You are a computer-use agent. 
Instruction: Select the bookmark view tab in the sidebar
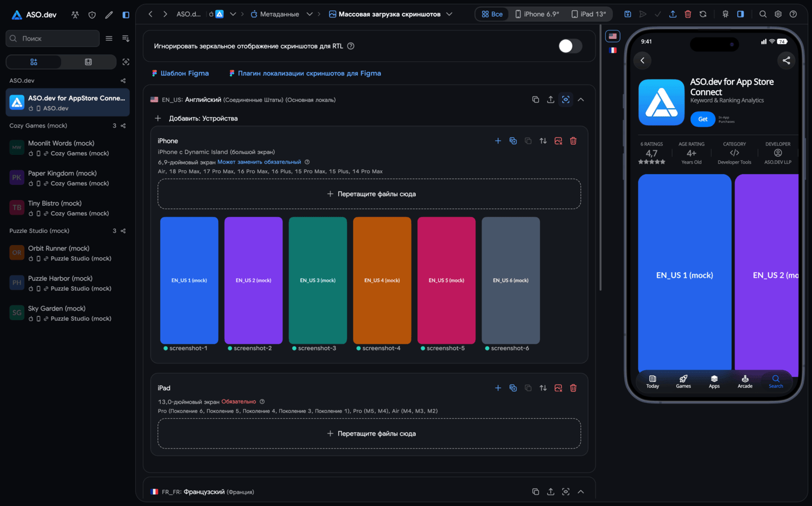coord(89,62)
